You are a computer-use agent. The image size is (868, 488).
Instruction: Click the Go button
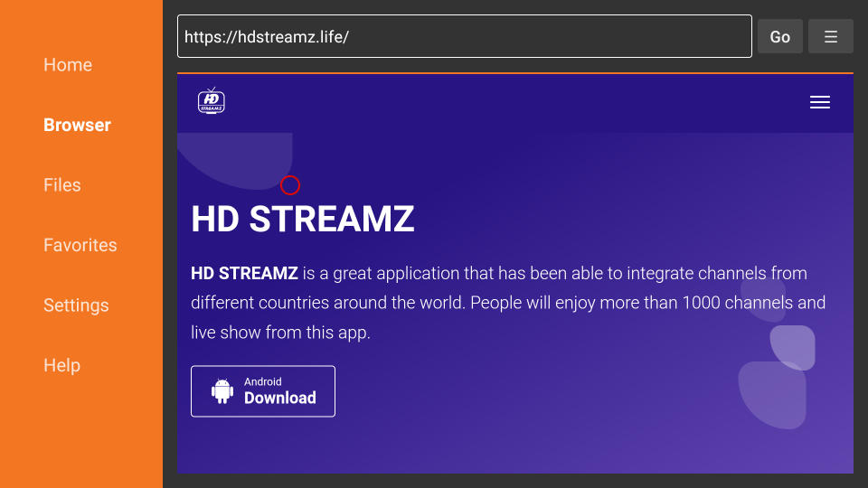pos(780,36)
